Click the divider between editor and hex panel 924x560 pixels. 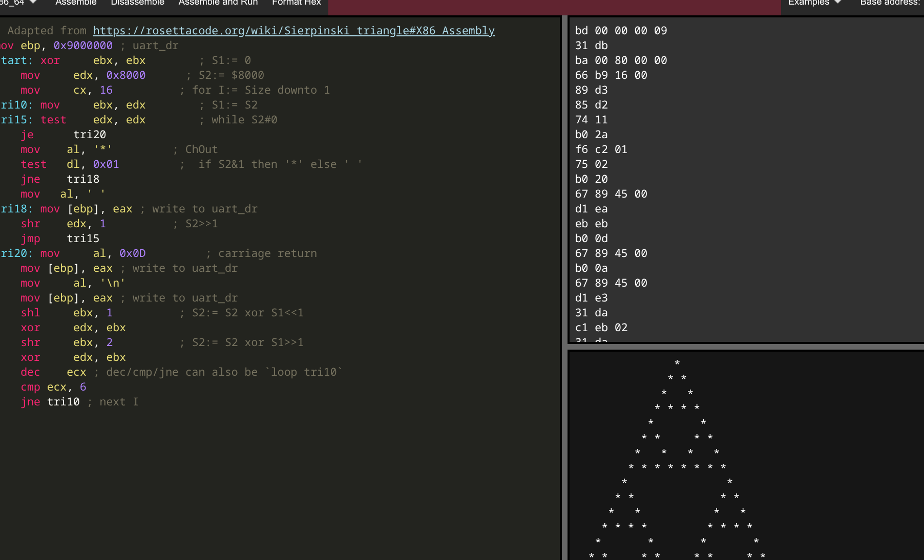(x=564, y=205)
